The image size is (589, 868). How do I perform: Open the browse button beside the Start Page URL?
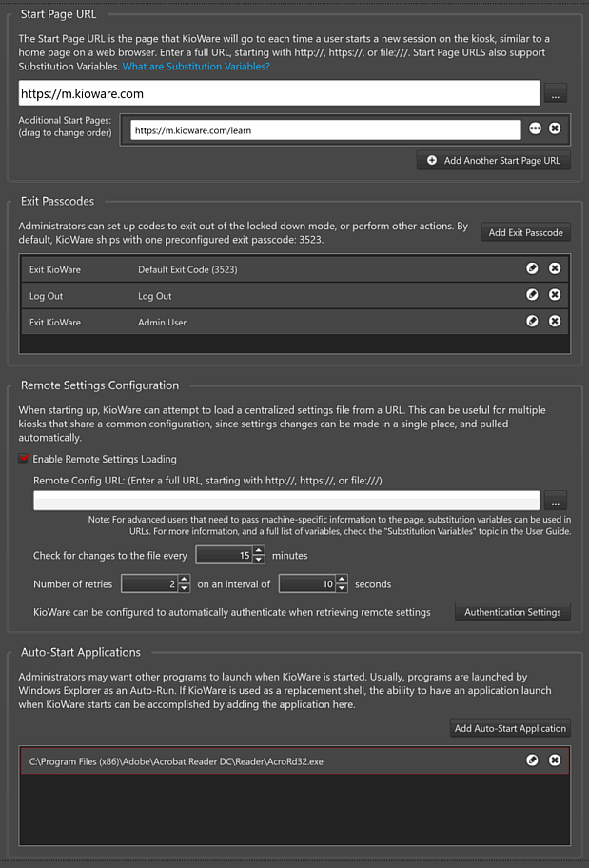point(556,93)
